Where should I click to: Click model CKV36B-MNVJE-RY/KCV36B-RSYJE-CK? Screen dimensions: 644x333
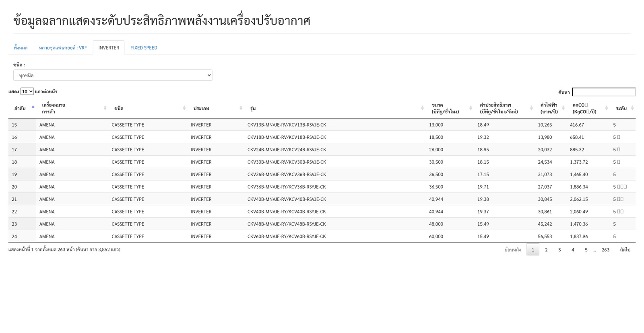point(287,187)
